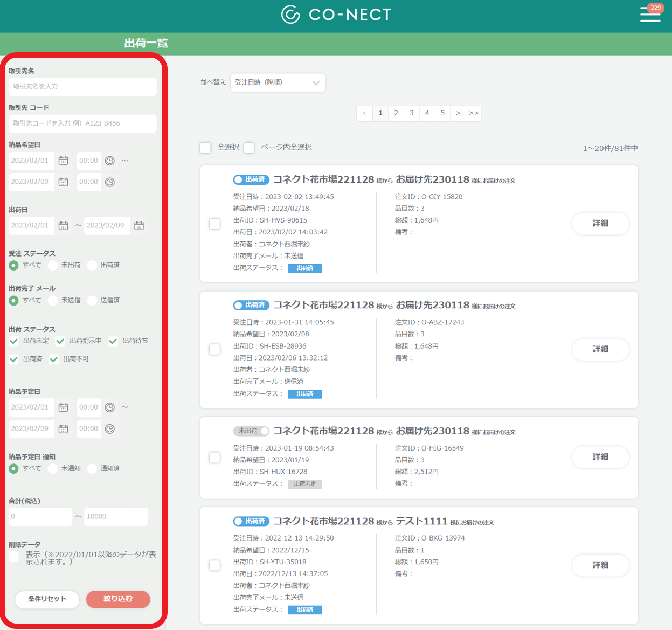
Task: Uncheck 出荷未定 shipping status filter
Action: (x=14, y=341)
